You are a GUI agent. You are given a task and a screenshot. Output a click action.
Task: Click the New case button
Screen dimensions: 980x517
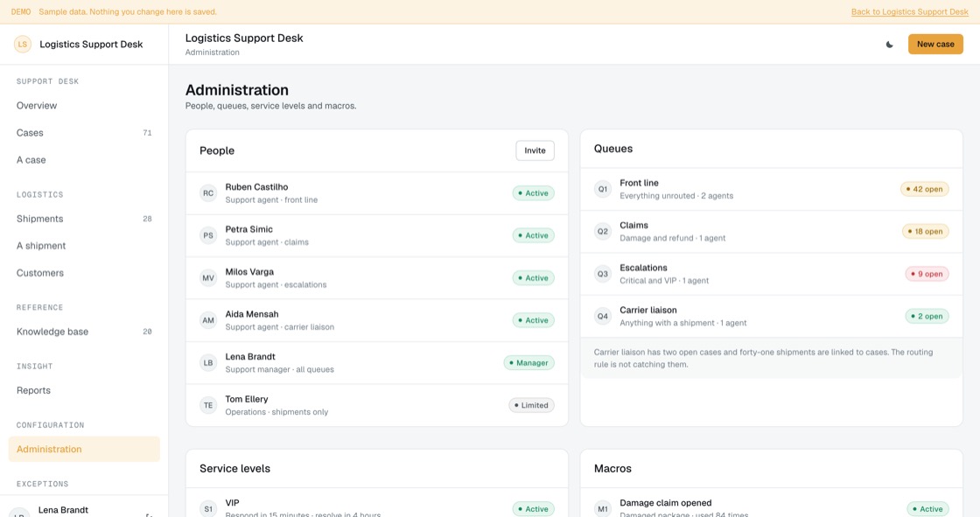click(x=935, y=45)
